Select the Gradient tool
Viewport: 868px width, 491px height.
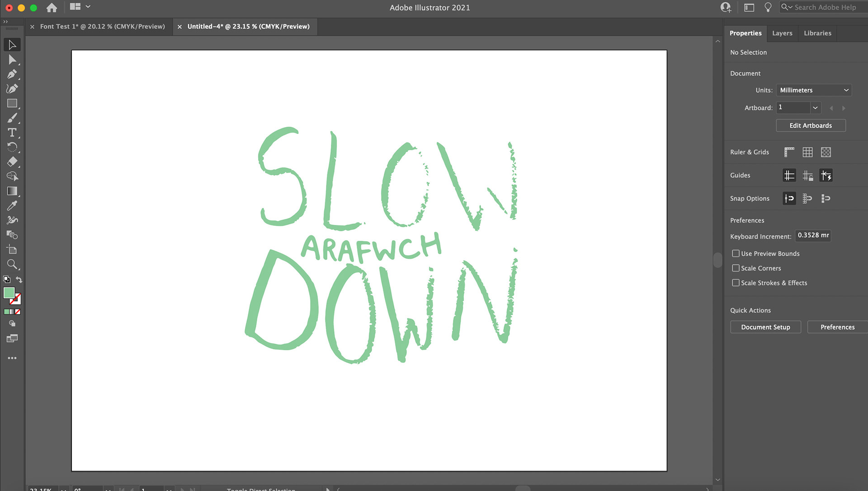12,191
